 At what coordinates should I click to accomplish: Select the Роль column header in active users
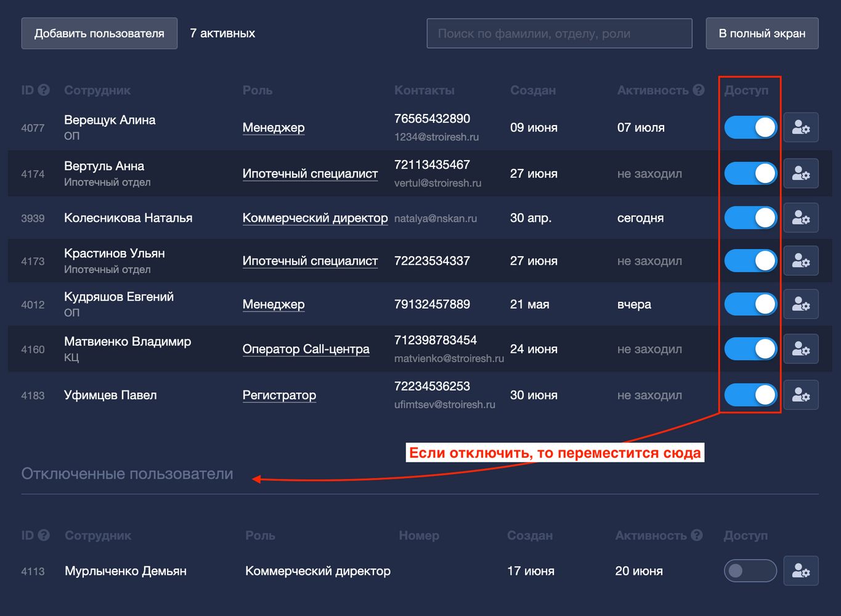click(x=258, y=90)
